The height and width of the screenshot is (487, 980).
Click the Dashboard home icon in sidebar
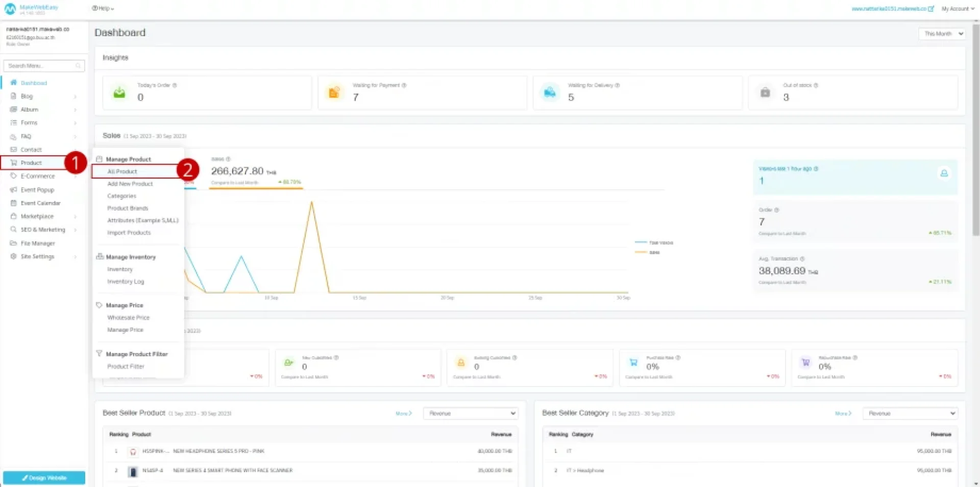pos(14,83)
